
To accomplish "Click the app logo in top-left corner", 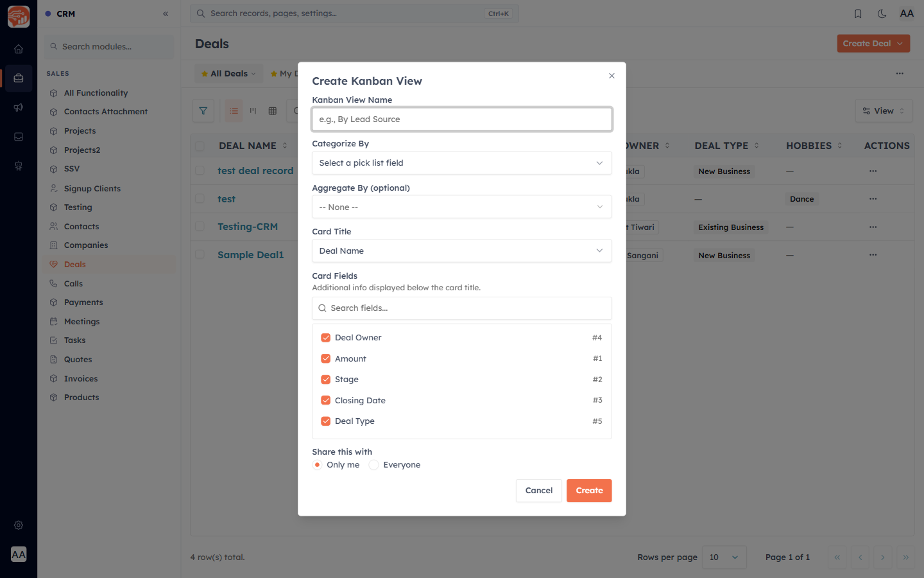I will [x=19, y=17].
